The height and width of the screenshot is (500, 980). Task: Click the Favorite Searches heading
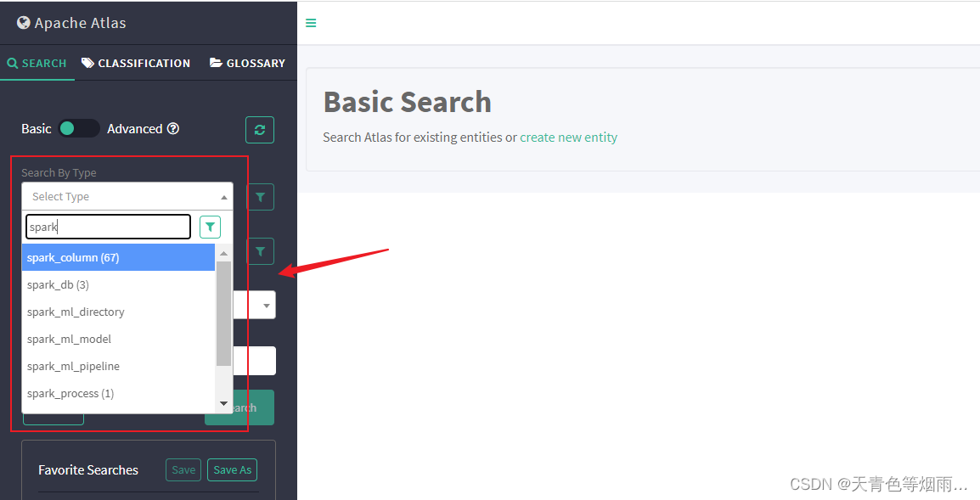point(88,470)
